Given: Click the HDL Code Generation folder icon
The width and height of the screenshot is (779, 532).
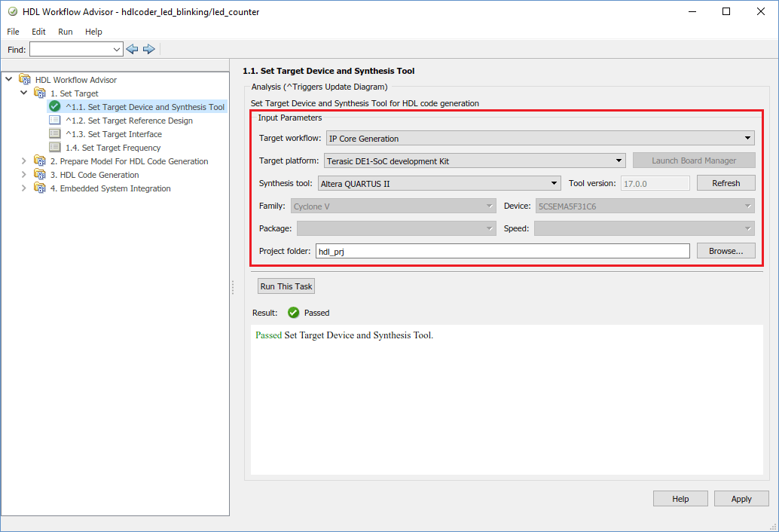Looking at the screenshot, I should coord(40,175).
